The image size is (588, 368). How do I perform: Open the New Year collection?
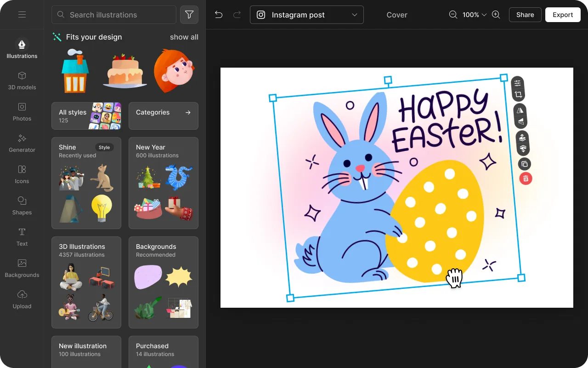(x=164, y=183)
